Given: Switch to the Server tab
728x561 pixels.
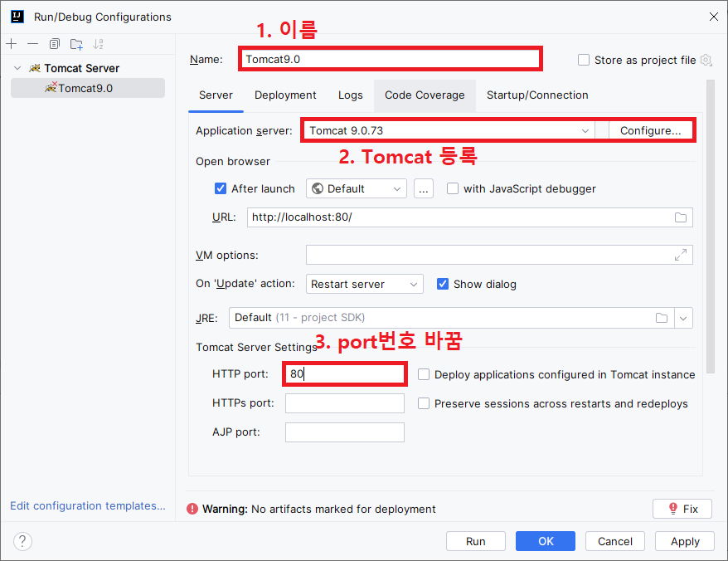Looking at the screenshot, I should (216, 95).
